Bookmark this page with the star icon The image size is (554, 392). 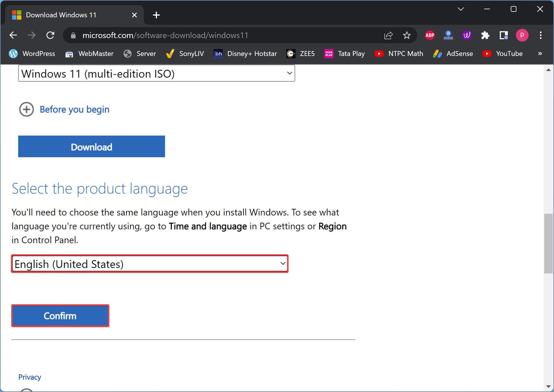tap(407, 35)
